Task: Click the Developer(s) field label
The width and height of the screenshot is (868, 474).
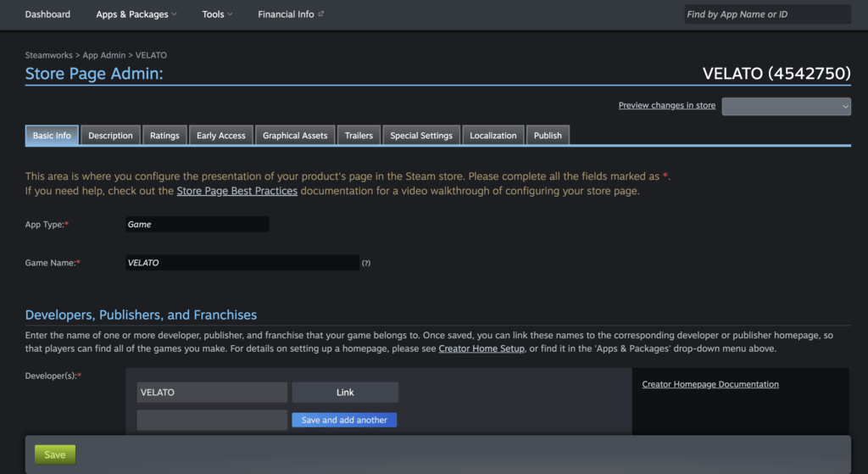Action: pyautogui.click(x=53, y=376)
